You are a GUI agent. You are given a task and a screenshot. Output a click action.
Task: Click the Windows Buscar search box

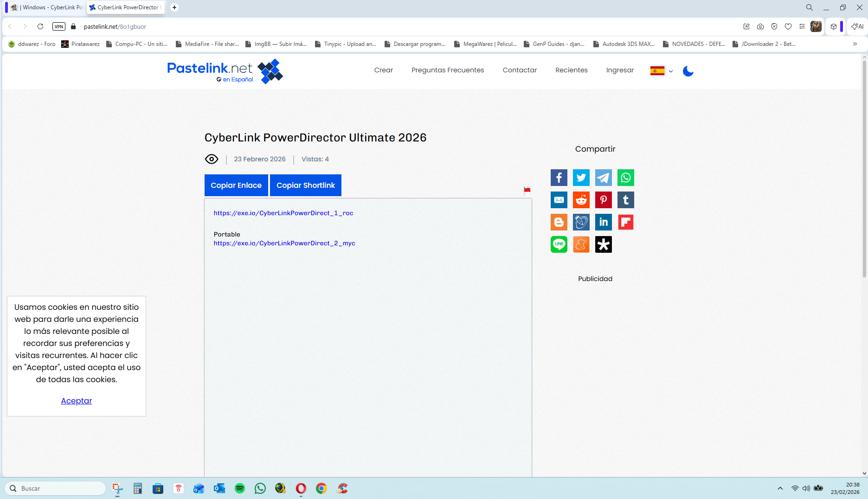click(x=56, y=488)
